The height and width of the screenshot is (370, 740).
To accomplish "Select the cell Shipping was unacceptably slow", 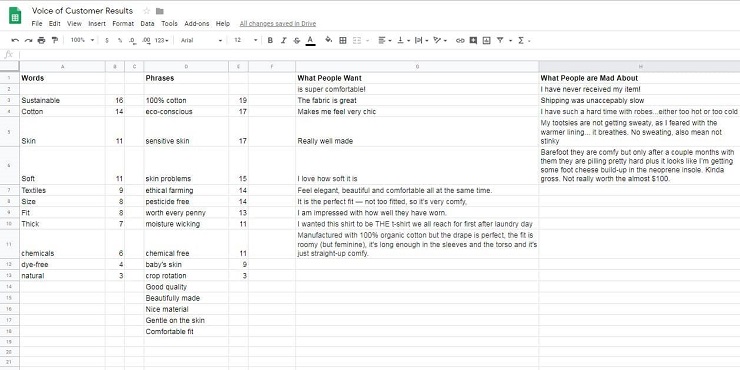I will point(639,101).
